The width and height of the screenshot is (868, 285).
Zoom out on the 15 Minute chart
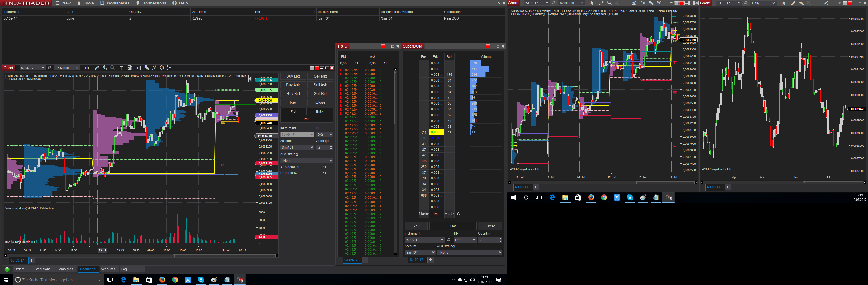tap(113, 68)
